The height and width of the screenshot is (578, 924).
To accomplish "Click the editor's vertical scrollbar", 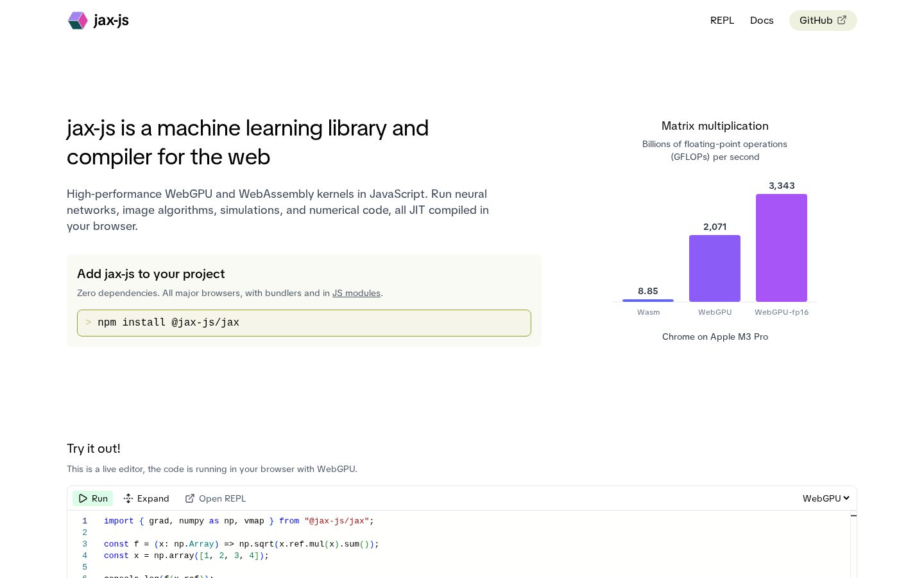I will tap(853, 544).
